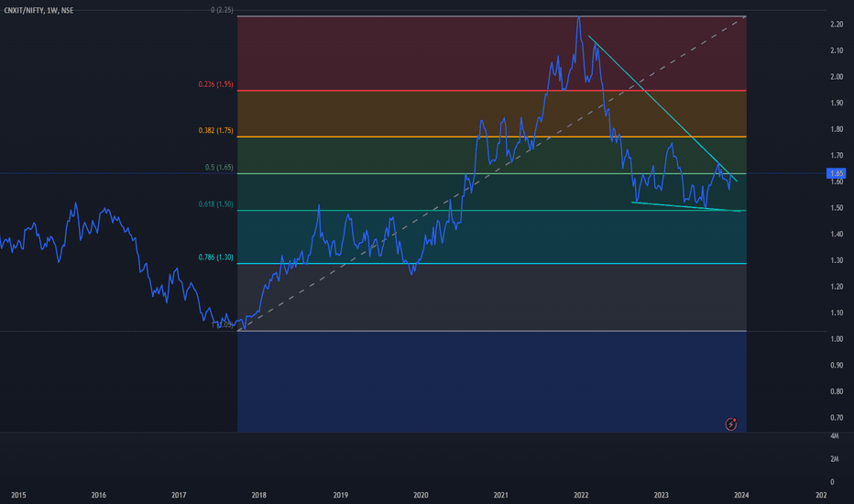Click the 1.00 price axis value

[837, 339]
